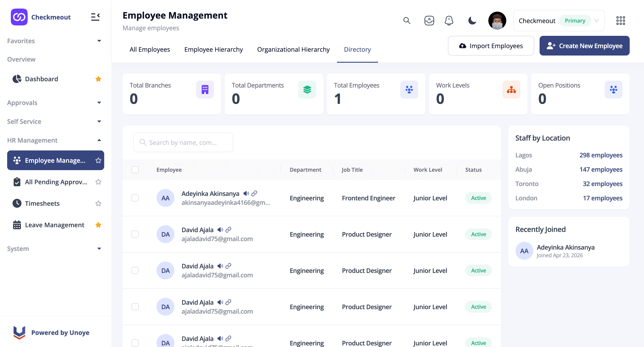This screenshot has height=347, width=644.
Task: Click the AA avatar in Adeyinka's table row
Action: pyautogui.click(x=165, y=198)
